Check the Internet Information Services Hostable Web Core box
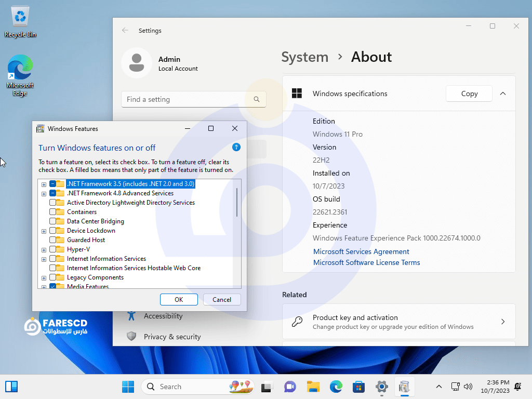 (x=52, y=268)
